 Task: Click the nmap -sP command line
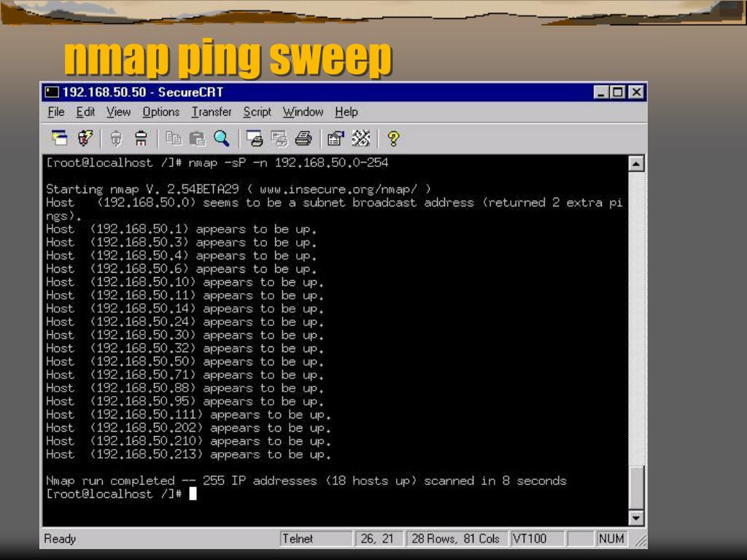point(217,163)
